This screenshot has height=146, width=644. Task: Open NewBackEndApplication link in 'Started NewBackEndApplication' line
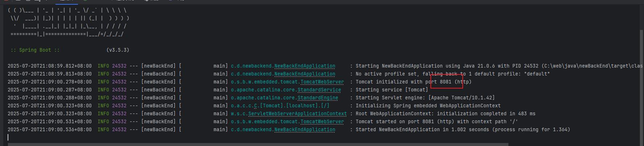(x=305, y=130)
